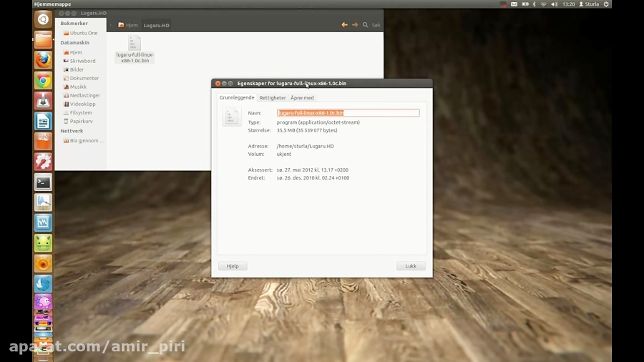The height and width of the screenshot is (362, 644).
Task: Open the session gear menu
Action: click(x=606, y=4)
